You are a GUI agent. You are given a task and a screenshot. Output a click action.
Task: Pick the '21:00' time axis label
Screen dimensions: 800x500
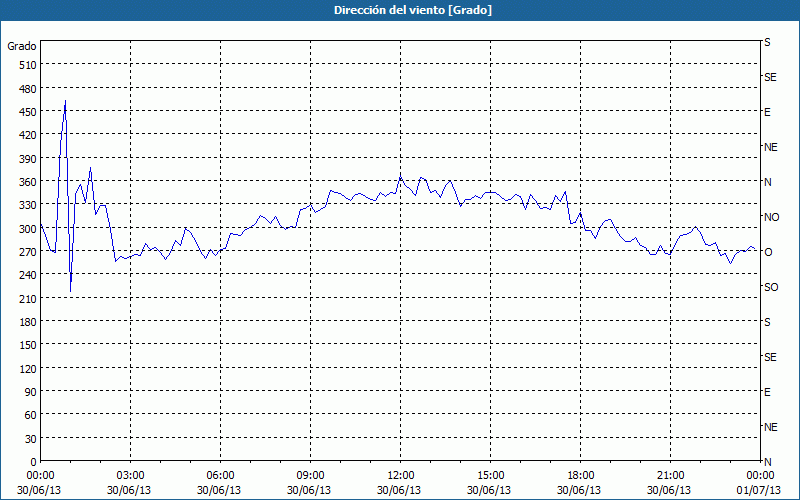[670, 476]
